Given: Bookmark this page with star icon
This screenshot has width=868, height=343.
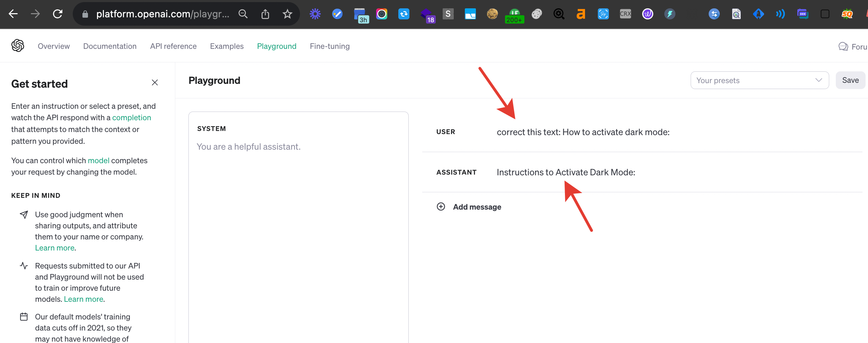Looking at the screenshot, I should [287, 14].
